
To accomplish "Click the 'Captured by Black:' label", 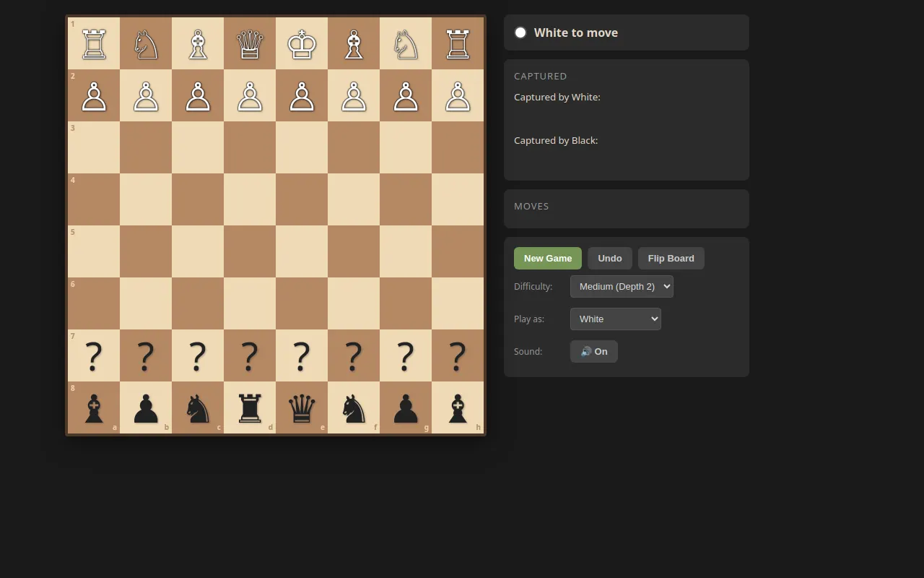I will [x=556, y=140].
